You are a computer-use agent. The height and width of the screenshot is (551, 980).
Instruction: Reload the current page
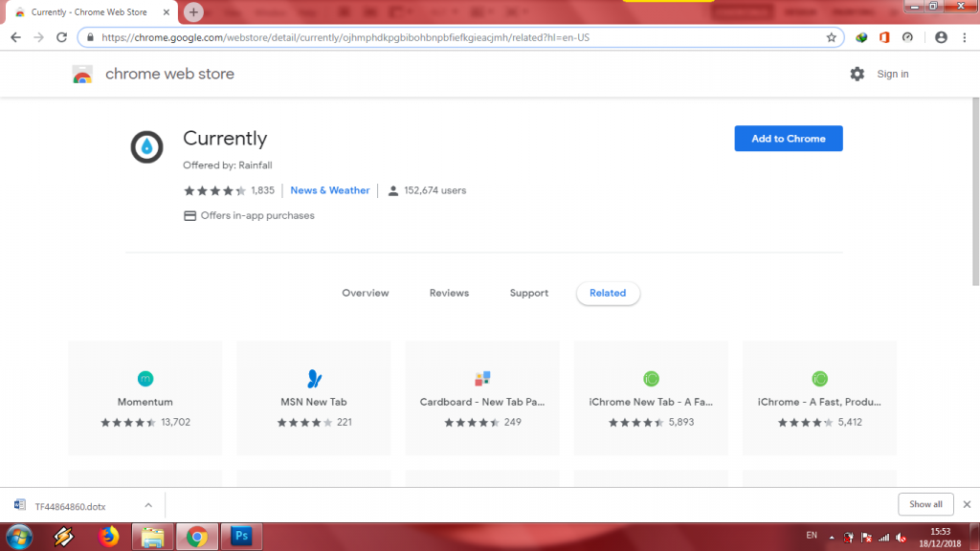click(x=61, y=37)
